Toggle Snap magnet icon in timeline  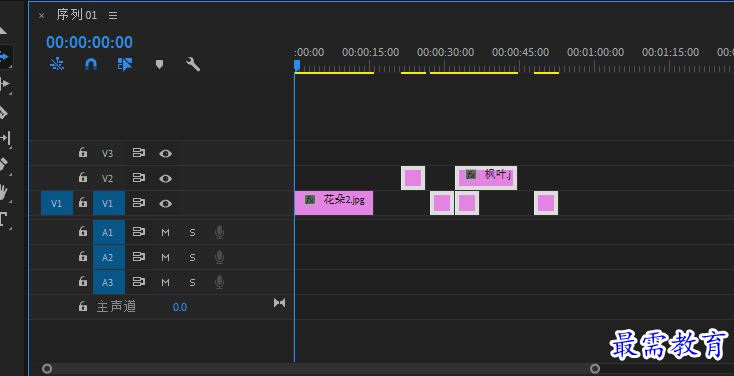click(x=91, y=64)
